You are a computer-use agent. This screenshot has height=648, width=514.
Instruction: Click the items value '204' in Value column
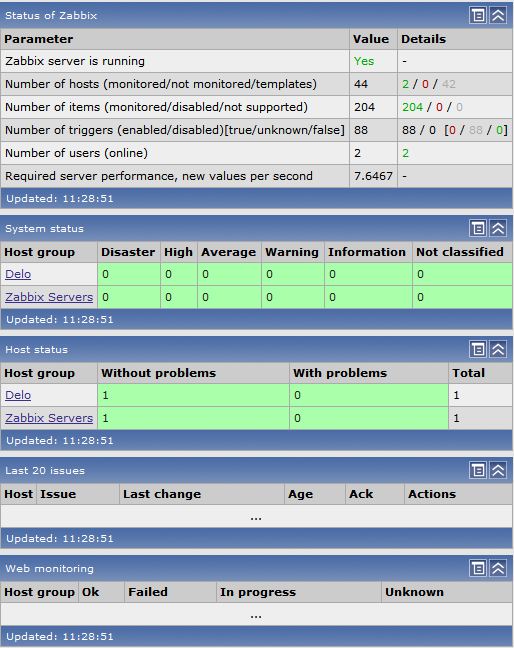(364, 107)
